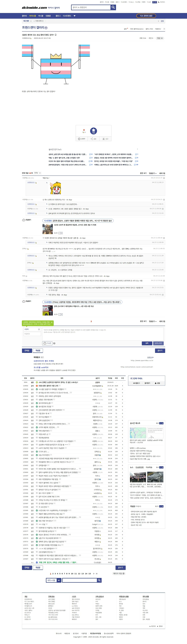Open the main nav dropdown arrow after 디시트렌드
The height and width of the screenshot is (644, 187).
[x=74, y=16]
